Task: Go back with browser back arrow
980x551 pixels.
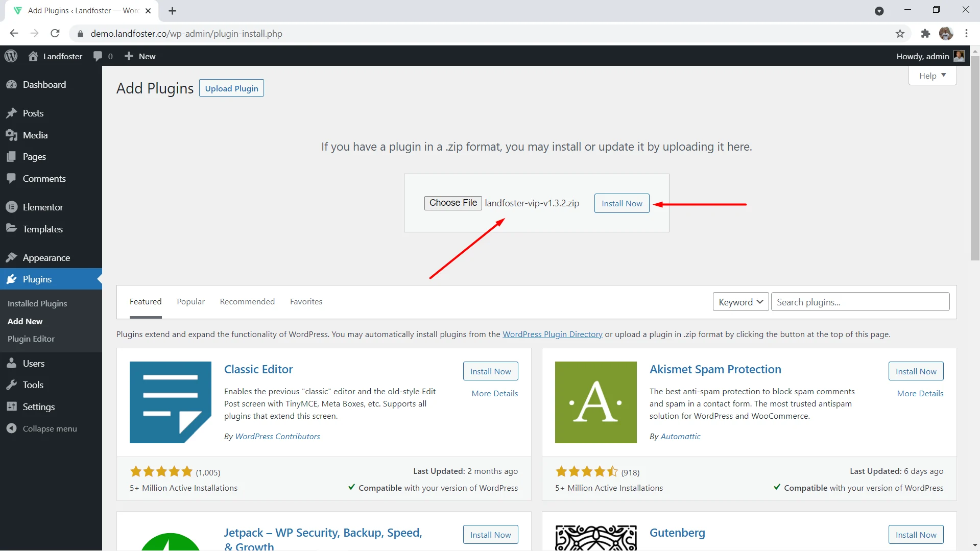Action: [x=14, y=34]
